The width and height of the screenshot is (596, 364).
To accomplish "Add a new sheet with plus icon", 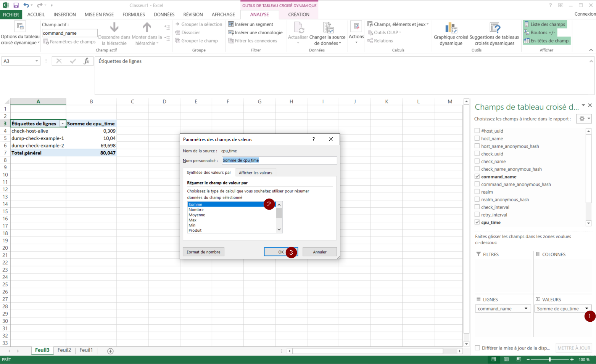I will pyautogui.click(x=110, y=351).
